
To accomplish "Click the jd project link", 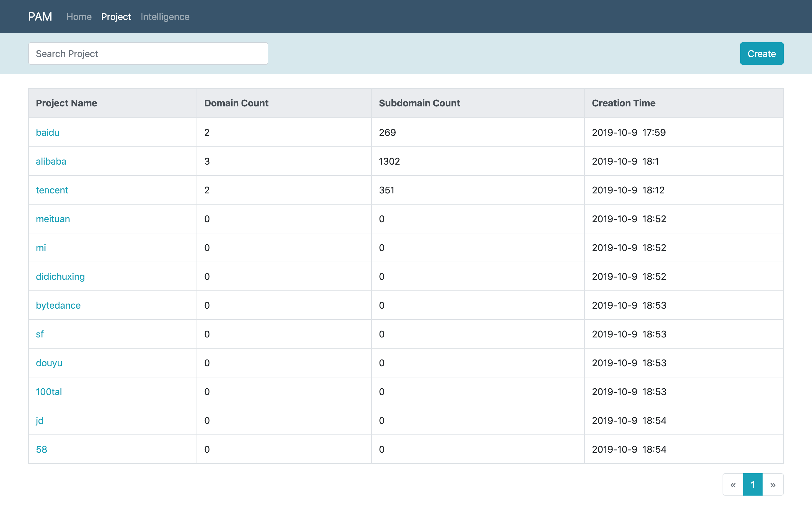I will (39, 421).
